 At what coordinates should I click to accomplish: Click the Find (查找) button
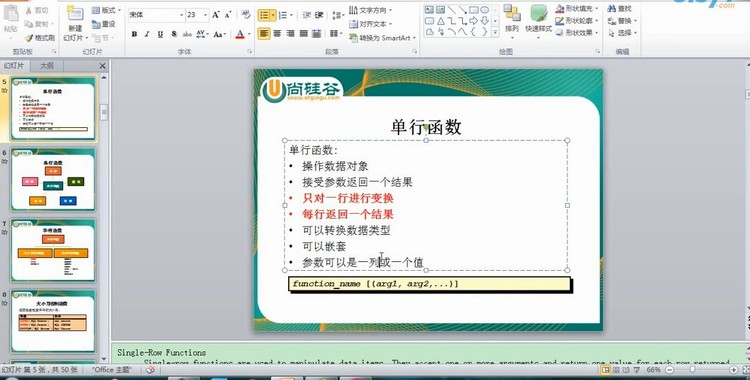[620, 9]
